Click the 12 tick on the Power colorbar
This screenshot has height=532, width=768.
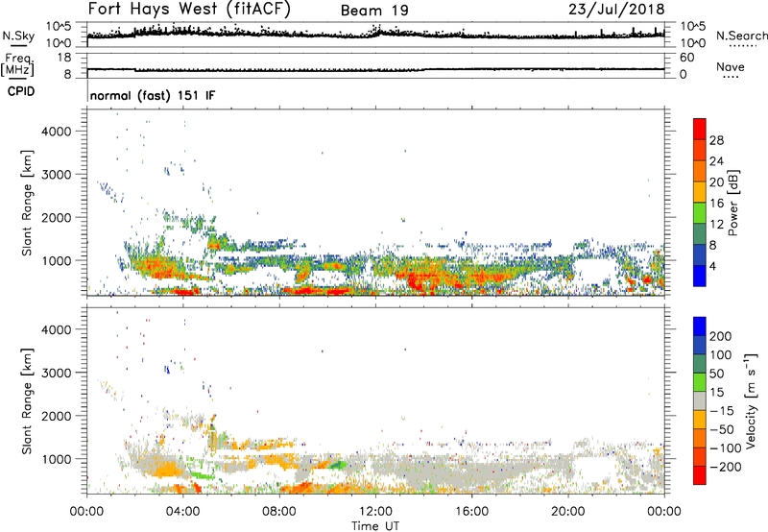716,225
